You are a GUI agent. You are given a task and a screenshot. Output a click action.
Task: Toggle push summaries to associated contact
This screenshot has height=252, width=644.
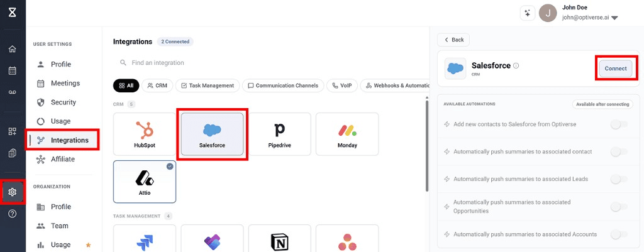click(619, 152)
